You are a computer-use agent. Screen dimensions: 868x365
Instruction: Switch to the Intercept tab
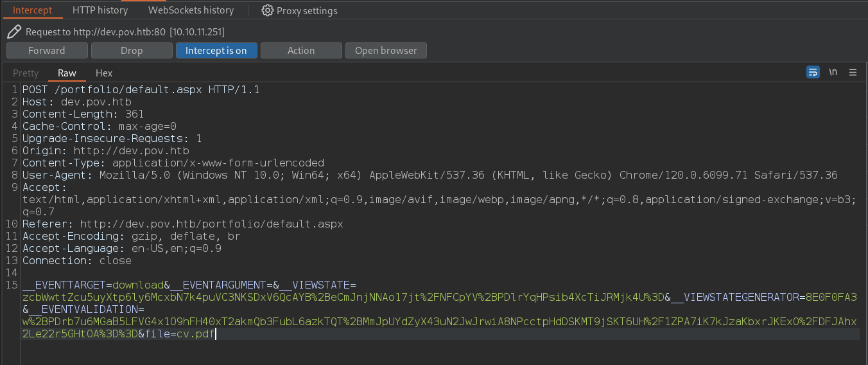[32, 10]
